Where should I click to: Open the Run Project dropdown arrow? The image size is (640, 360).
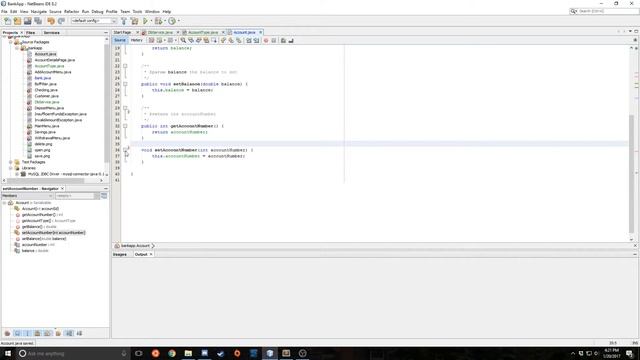pyautogui.click(x=151, y=21)
